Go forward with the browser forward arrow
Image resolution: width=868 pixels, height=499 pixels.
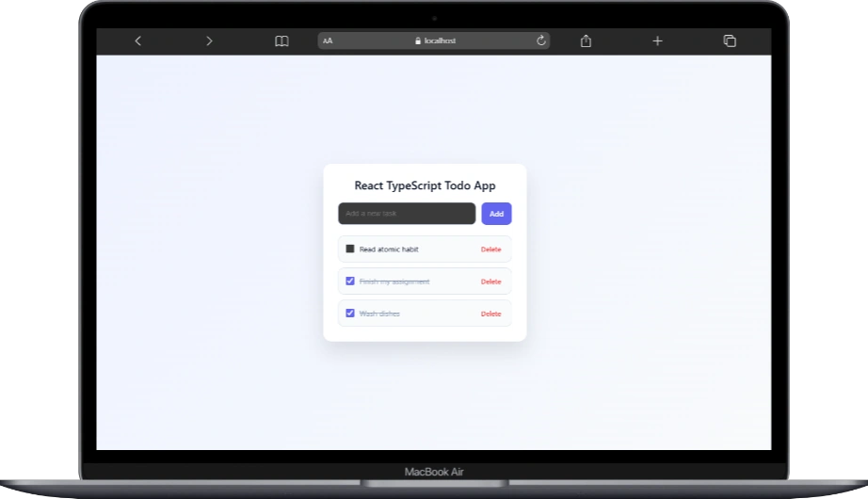pos(209,40)
